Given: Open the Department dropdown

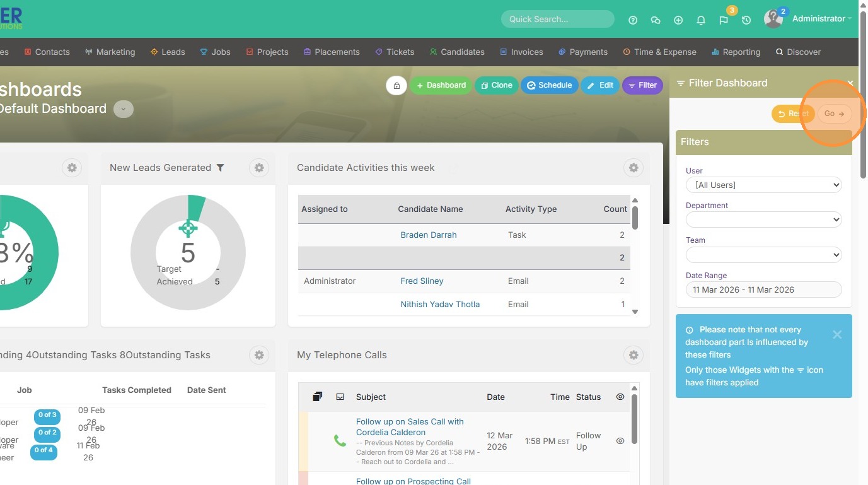Looking at the screenshot, I should point(763,219).
